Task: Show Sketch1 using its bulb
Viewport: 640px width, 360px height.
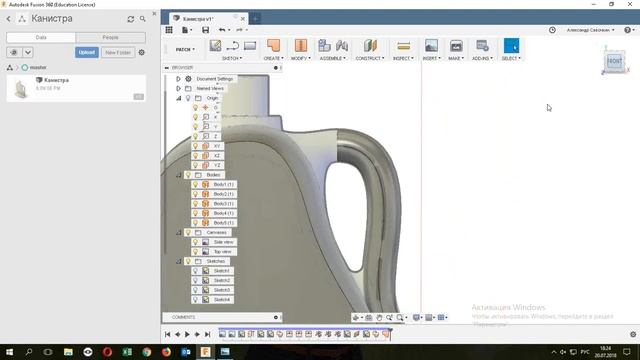Action: [195, 271]
